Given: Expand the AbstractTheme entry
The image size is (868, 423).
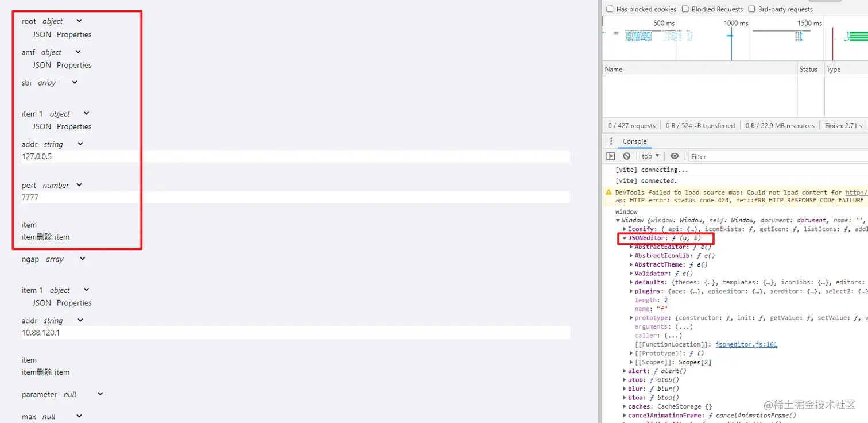Looking at the screenshot, I should [x=631, y=264].
